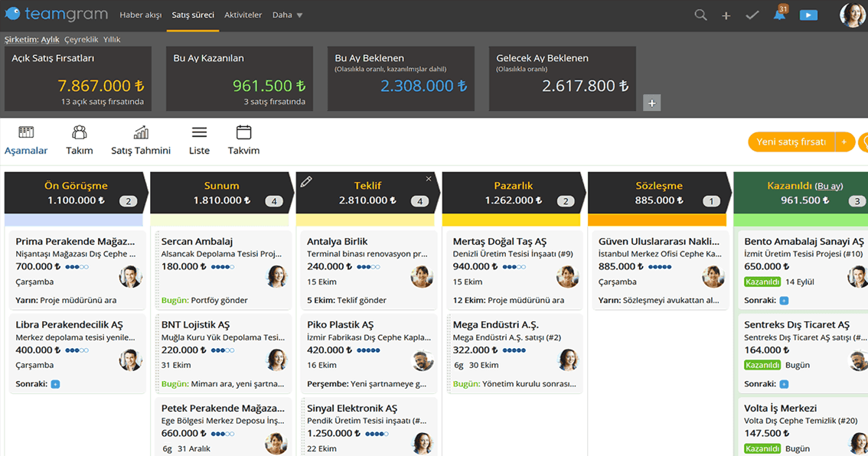Set probability dots on Piko Plastik card
The height and width of the screenshot is (456, 868).
click(368, 350)
